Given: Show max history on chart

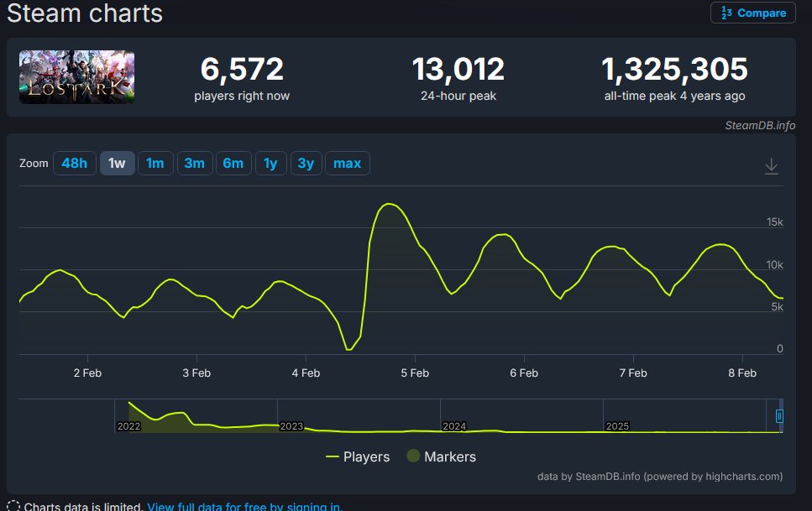Looking at the screenshot, I should 348,163.
